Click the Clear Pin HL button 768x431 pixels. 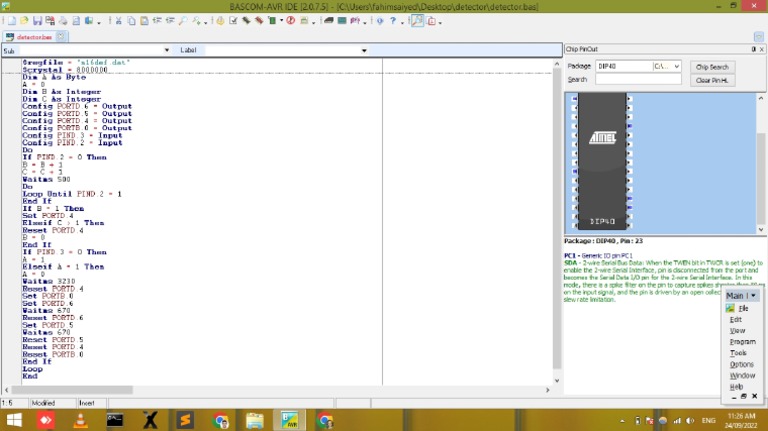pos(712,80)
